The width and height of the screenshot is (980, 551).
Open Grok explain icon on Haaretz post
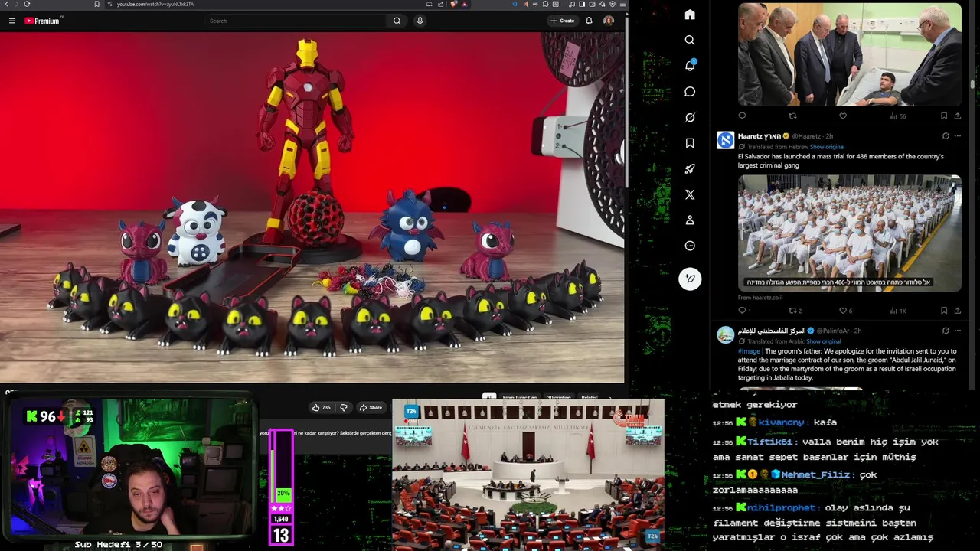pos(946,136)
